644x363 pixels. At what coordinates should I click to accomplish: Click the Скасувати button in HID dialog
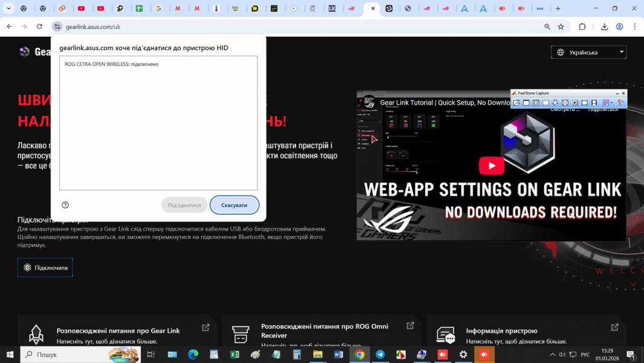[x=234, y=205]
